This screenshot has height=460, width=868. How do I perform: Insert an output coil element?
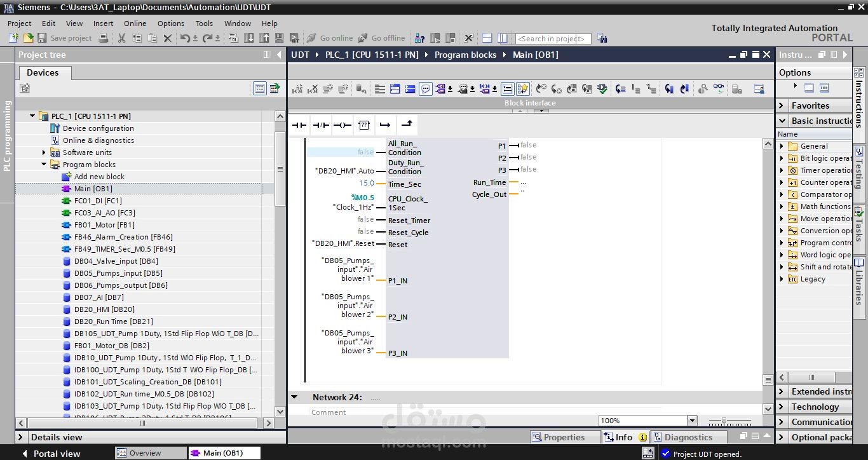point(342,125)
